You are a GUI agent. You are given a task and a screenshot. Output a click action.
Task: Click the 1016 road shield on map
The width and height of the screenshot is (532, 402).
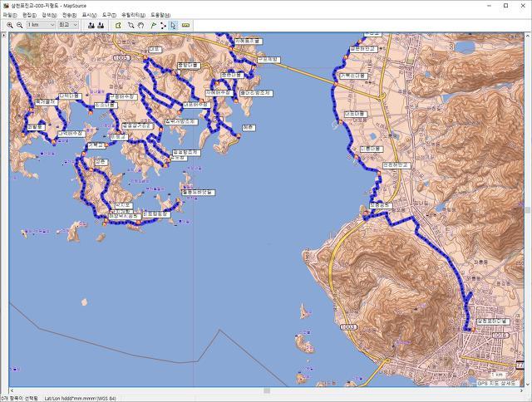tap(500, 336)
